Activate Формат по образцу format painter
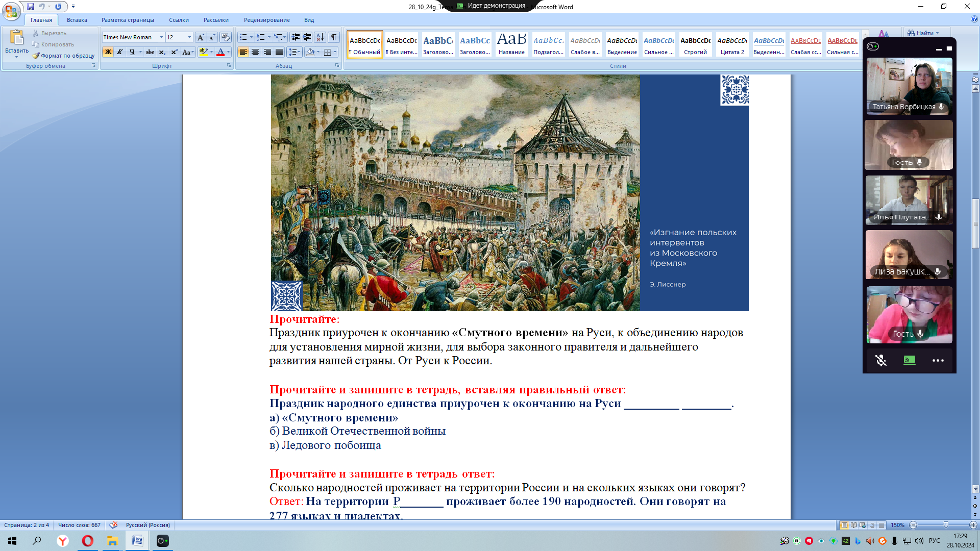This screenshot has width=980, height=551. point(64,56)
